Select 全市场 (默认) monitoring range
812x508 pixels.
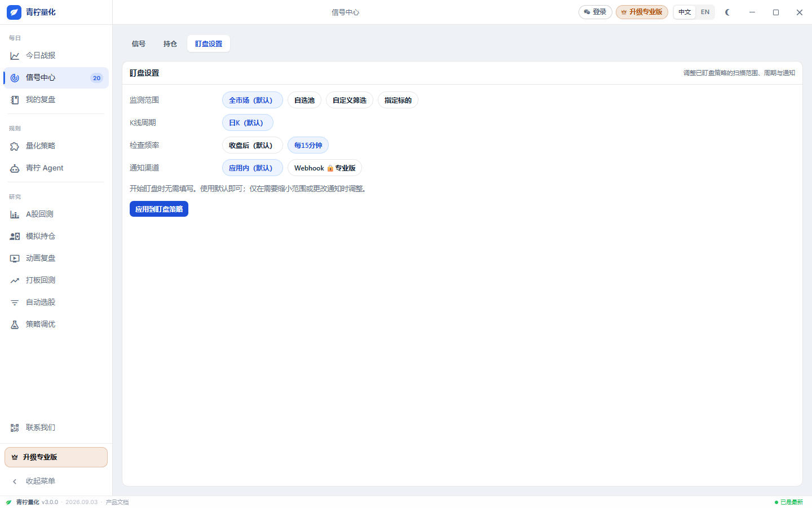click(x=253, y=100)
